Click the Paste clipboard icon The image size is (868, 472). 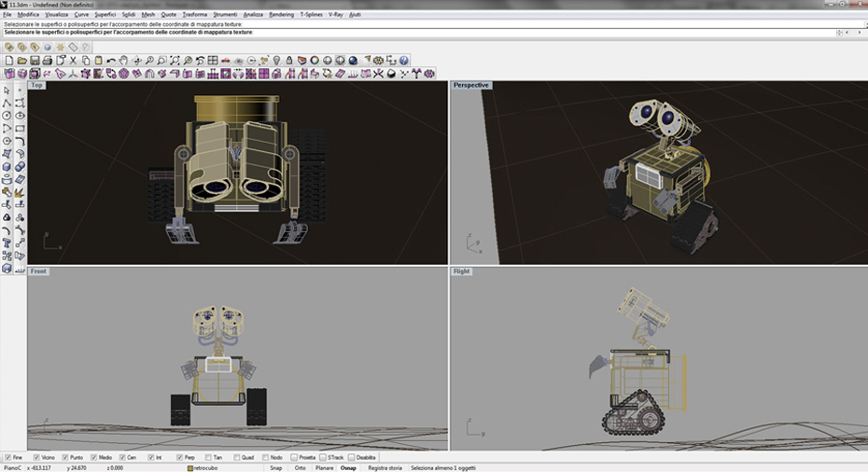99,61
